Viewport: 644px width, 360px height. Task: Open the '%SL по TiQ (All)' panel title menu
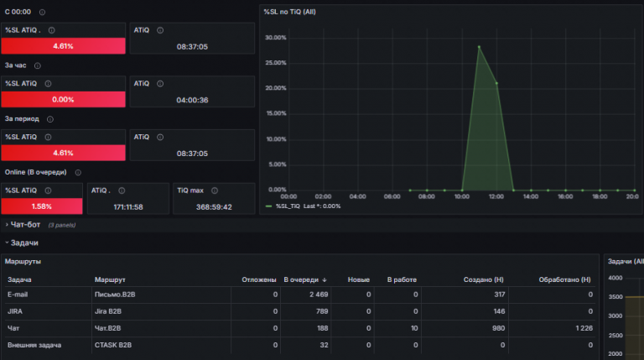pos(289,12)
